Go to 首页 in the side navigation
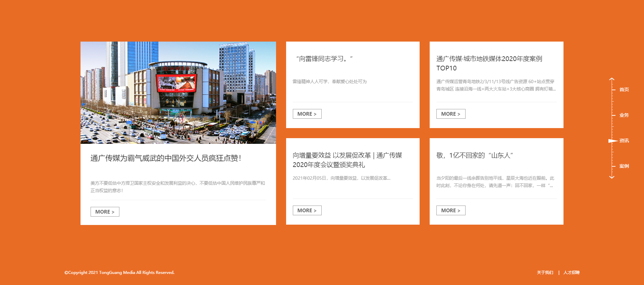The image size is (644, 285). 624,90
